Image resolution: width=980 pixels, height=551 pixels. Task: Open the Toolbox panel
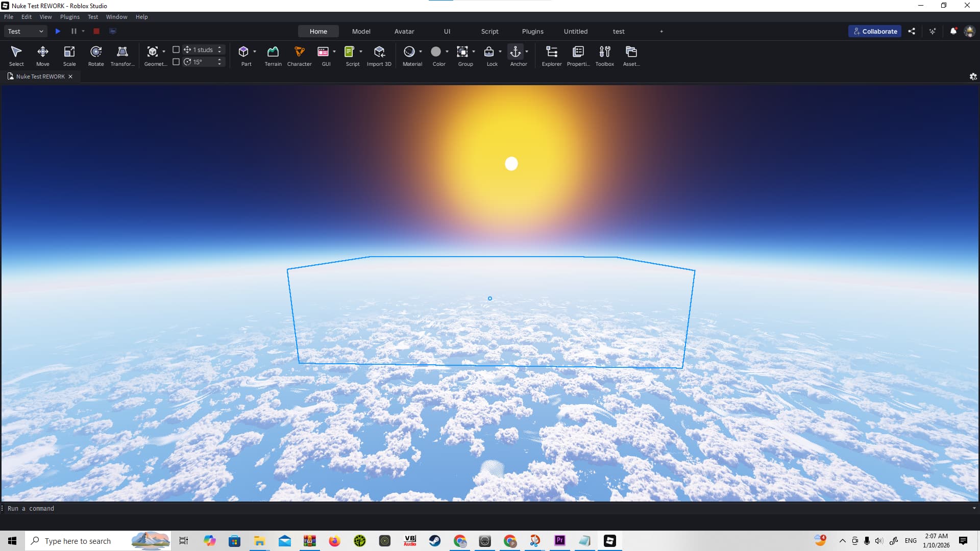605,56
